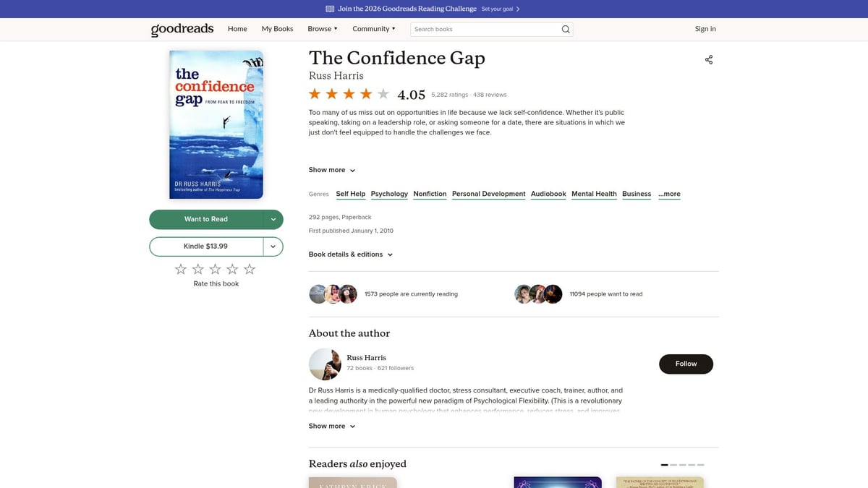Click the share icon near the book title
The width and height of the screenshot is (868, 488).
[708, 59]
